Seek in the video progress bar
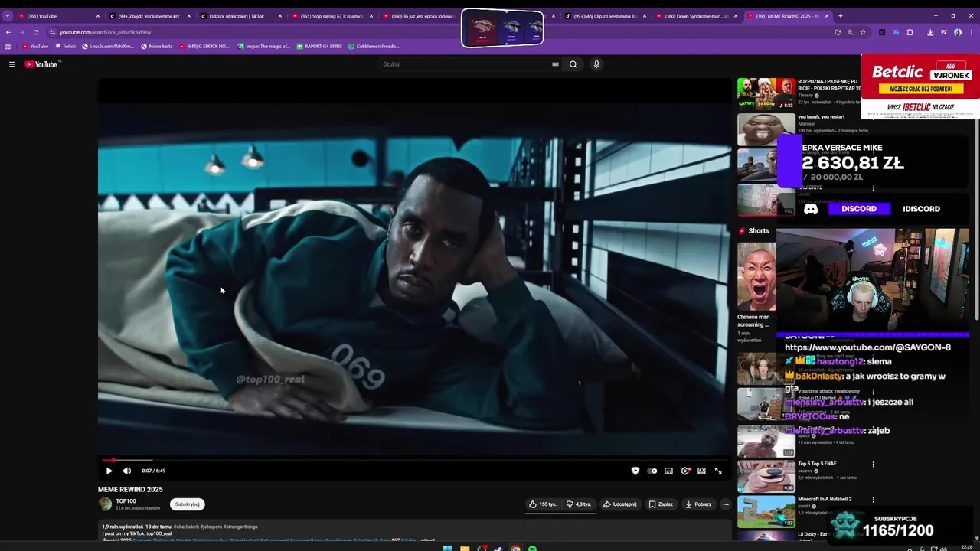Viewport: 980px width, 551px height. click(x=413, y=460)
